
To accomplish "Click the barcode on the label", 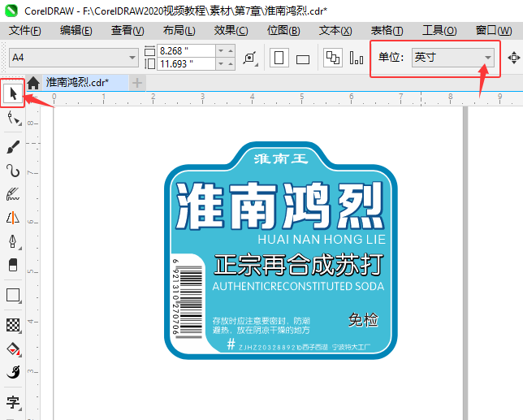I will (x=188, y=297).
